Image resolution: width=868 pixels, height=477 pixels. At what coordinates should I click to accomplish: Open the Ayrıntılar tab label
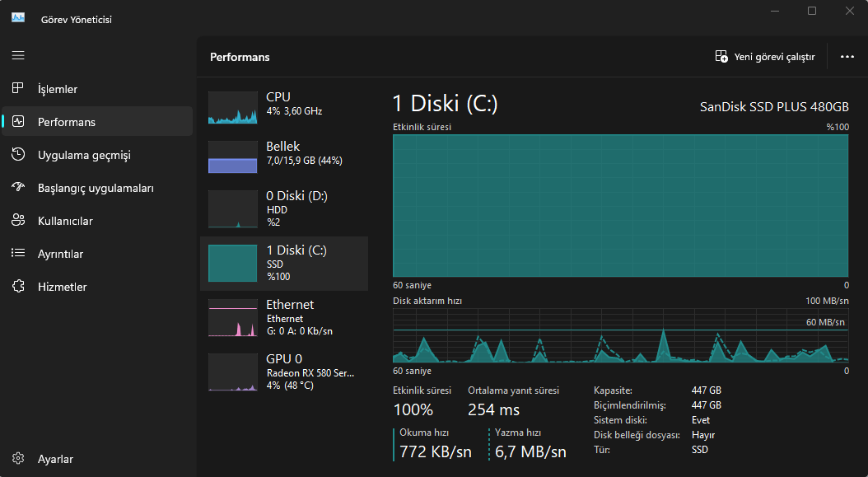click(60, 254)
